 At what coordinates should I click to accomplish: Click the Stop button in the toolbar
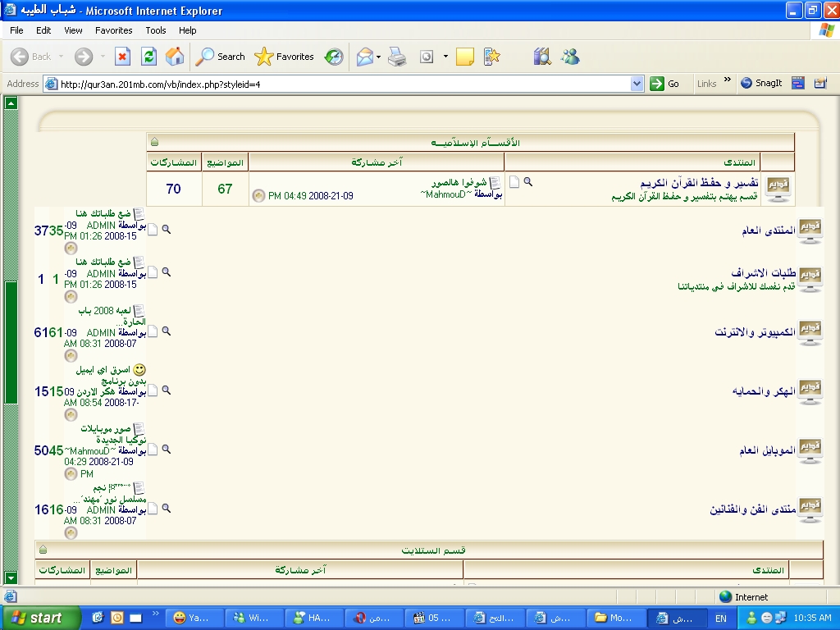(x=122, y=57)
